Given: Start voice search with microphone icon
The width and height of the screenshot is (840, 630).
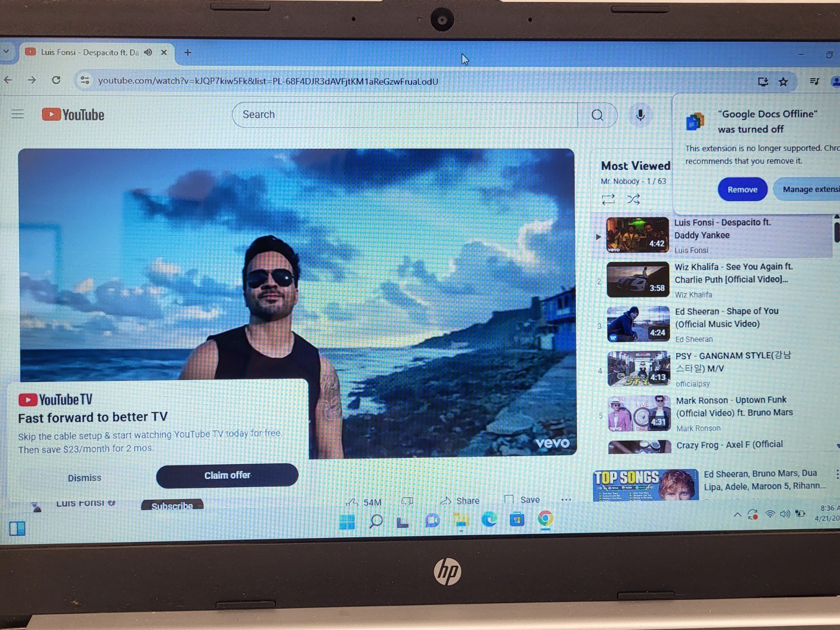Looking at the screenshot, I should click(640, 115).
